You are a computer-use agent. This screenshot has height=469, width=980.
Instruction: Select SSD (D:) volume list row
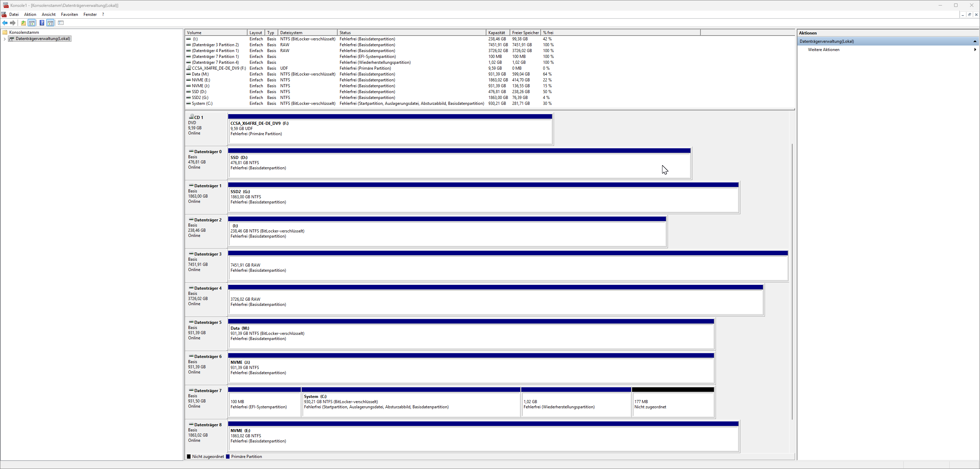tap(370, 92)
